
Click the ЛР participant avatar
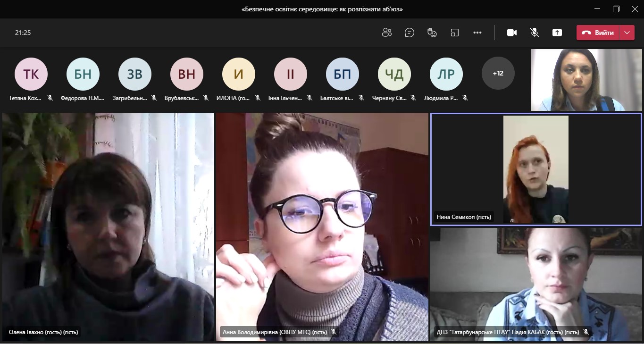point(446,74)
